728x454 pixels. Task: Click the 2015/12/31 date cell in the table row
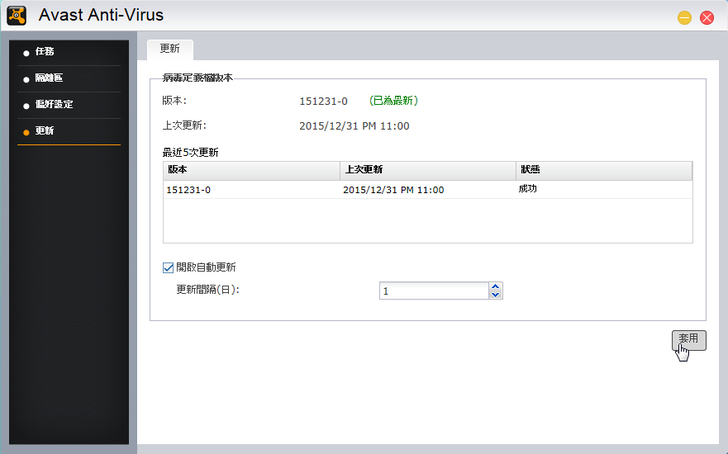[393, 189]
